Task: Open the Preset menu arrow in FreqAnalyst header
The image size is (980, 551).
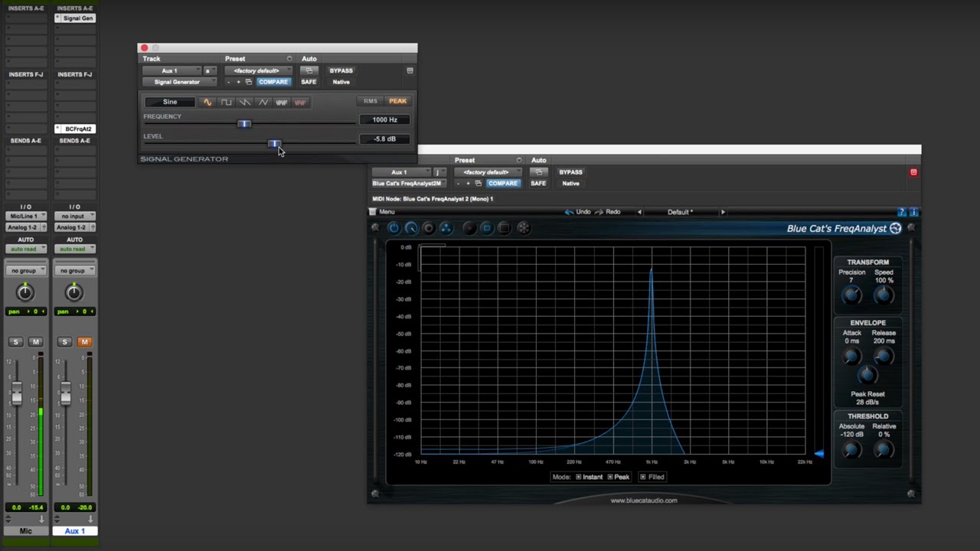Action: [x=519, y=160]
